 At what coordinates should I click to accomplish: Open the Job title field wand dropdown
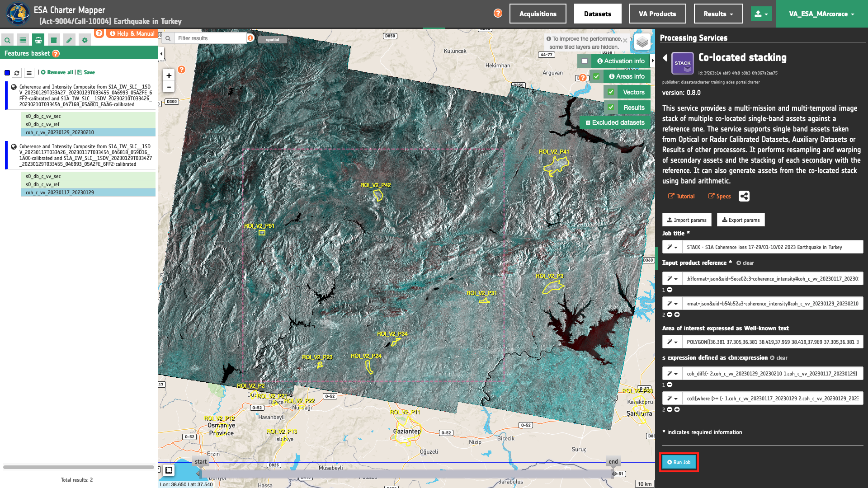672,247
